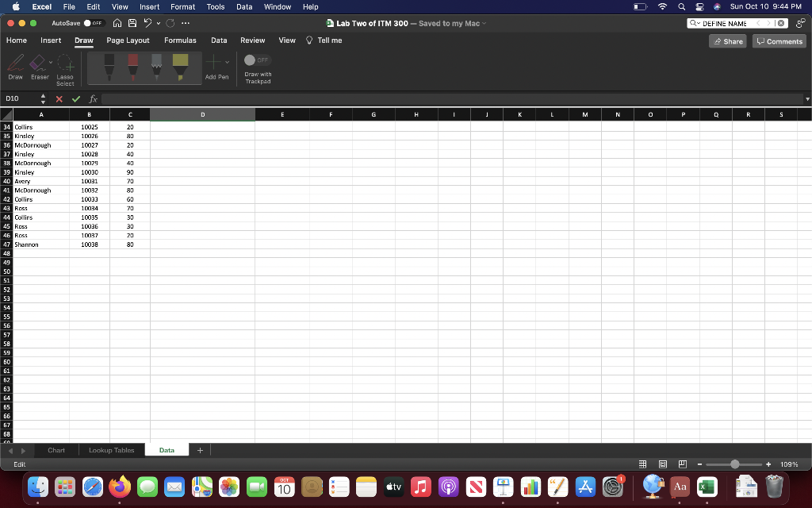
Task: Switch to the Lookup Tables sheet tab
Action: [111, 449]
